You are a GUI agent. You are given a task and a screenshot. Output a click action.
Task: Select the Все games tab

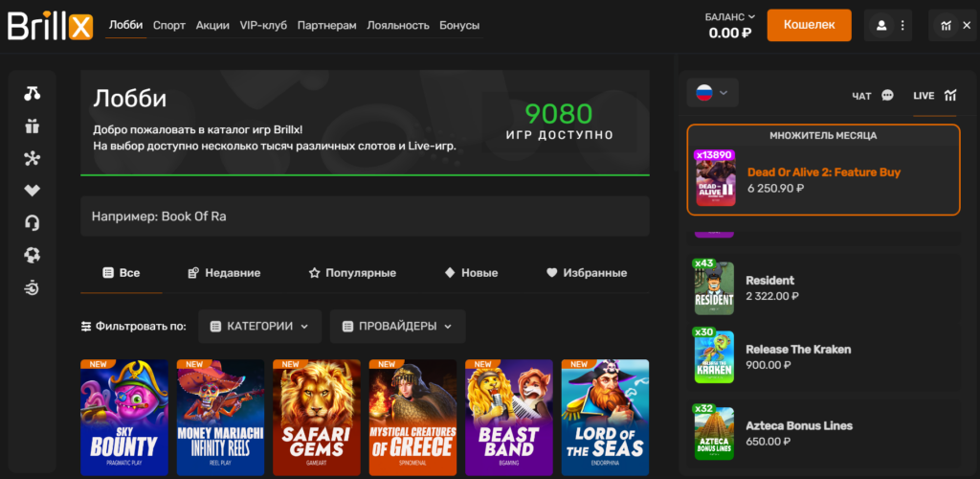click(122, 273)
